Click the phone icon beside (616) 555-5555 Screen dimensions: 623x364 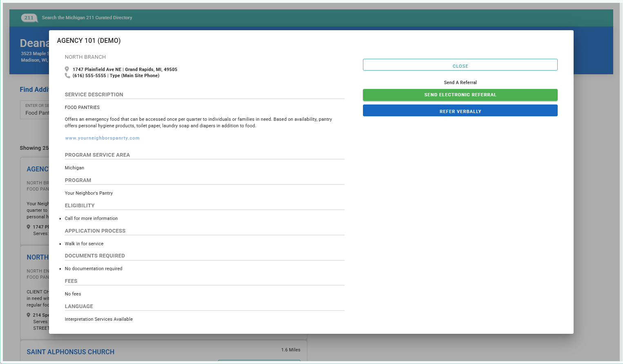pyautogui.click(x=67, y=75)
